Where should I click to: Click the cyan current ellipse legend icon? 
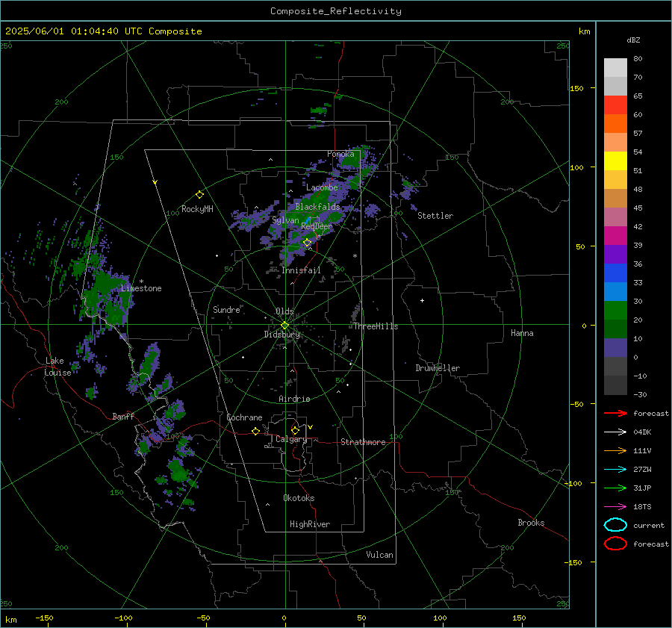[615, 525]
